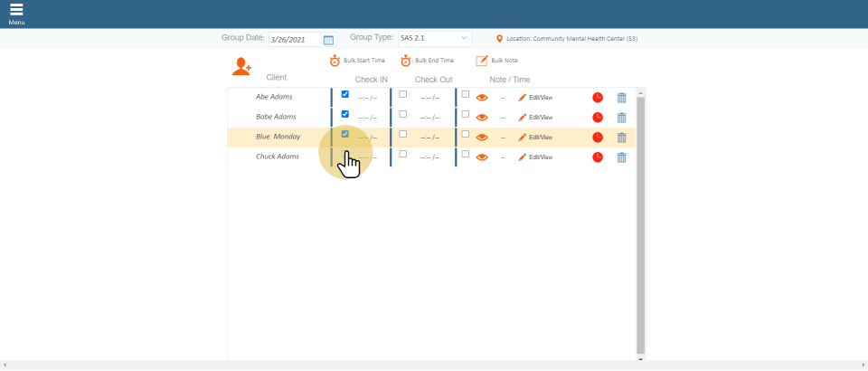Tick the Check Out box for Babe Adams
Screen dimensions: 868x371
click(403, 114)
